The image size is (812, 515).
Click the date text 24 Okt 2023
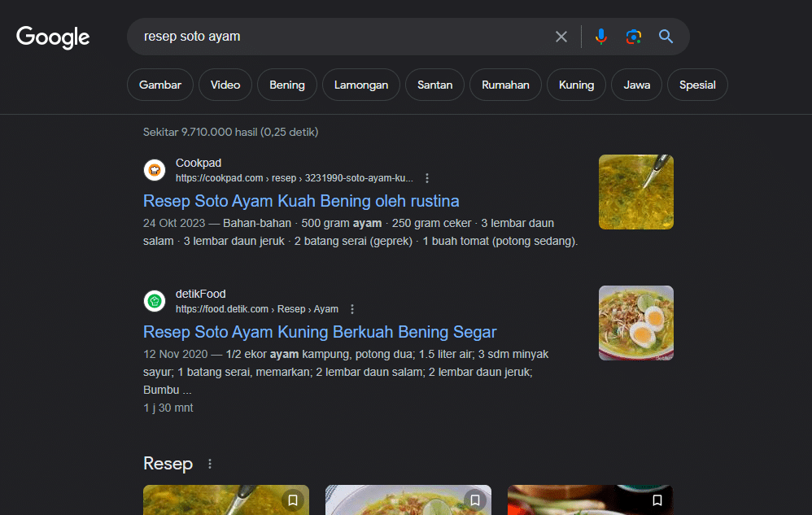[174, 223]
